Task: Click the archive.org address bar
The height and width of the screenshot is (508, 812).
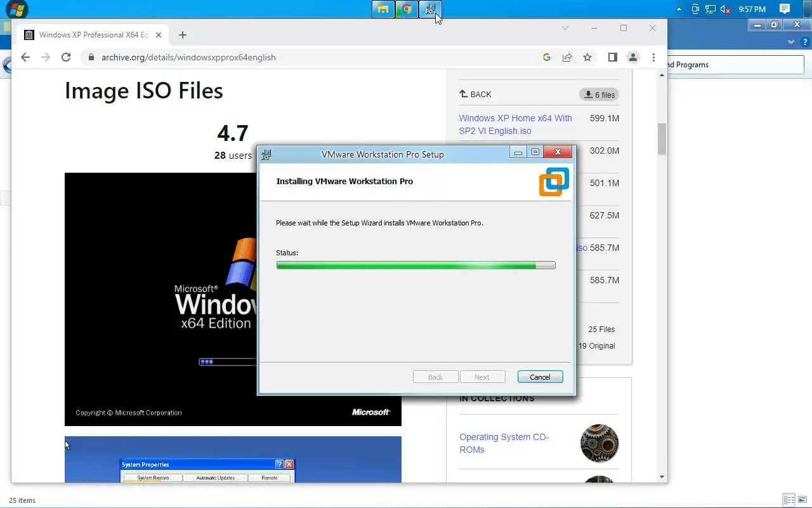Action: coord(311,57)
